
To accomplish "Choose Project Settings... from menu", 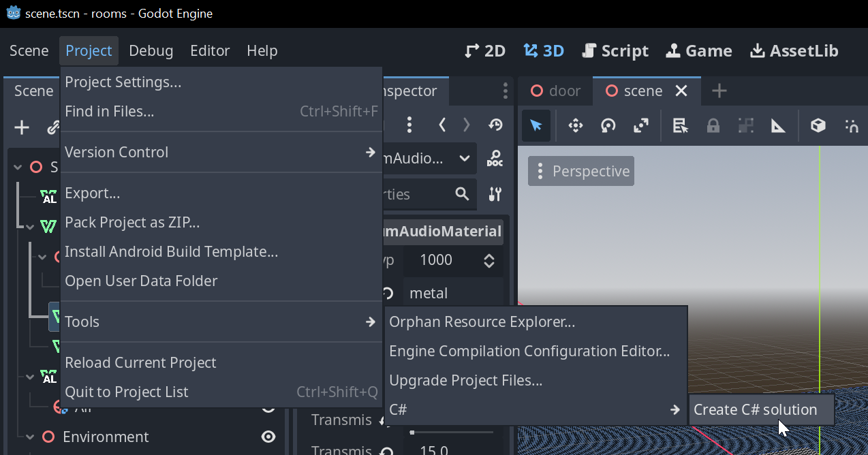I will tap(221, 82).
